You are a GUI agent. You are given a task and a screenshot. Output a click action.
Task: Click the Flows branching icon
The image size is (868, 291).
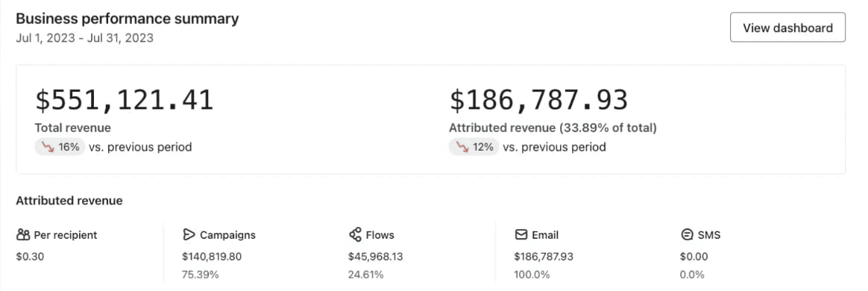click(x=355, y=235)
